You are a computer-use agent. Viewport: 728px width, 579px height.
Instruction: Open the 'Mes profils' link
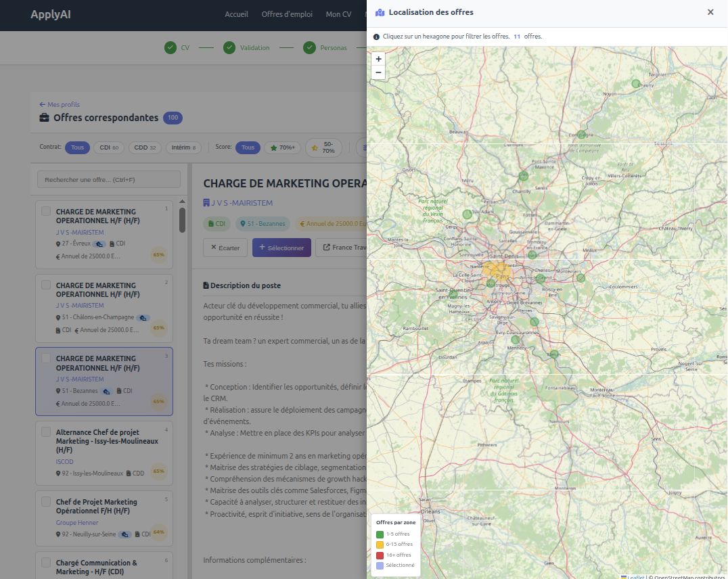(x=59, y=104)
